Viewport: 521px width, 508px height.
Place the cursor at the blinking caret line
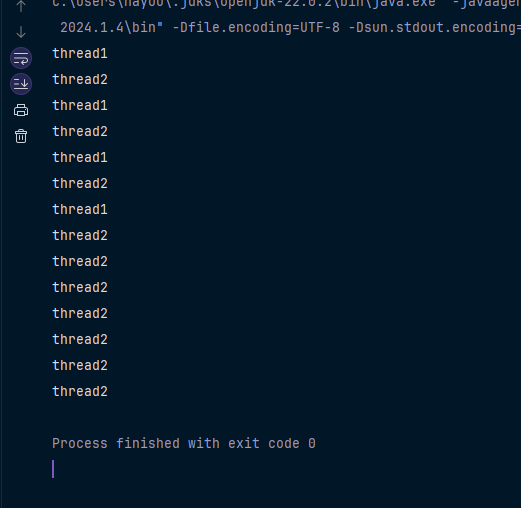pyautogui.click(x=53, y=469)
